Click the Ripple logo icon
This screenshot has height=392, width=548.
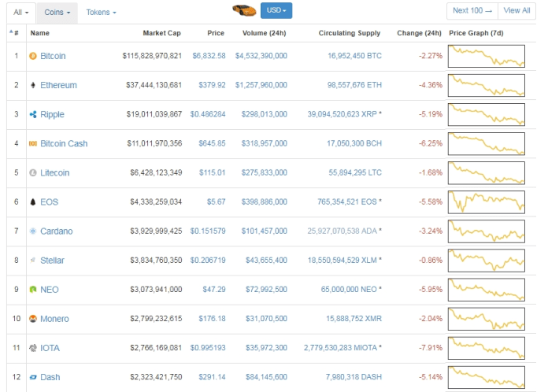pos(32,115)
